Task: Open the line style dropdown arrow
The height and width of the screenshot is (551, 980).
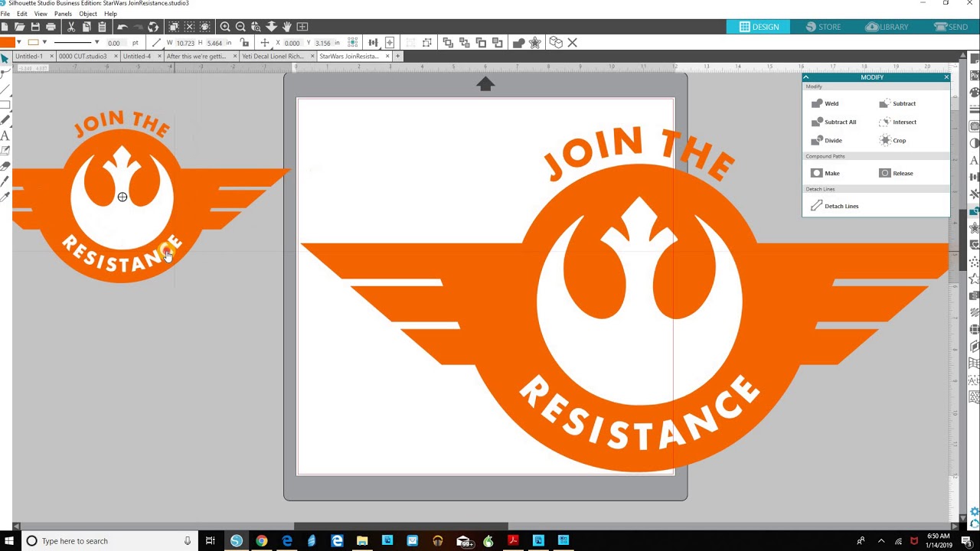Action: pos(96,42)
